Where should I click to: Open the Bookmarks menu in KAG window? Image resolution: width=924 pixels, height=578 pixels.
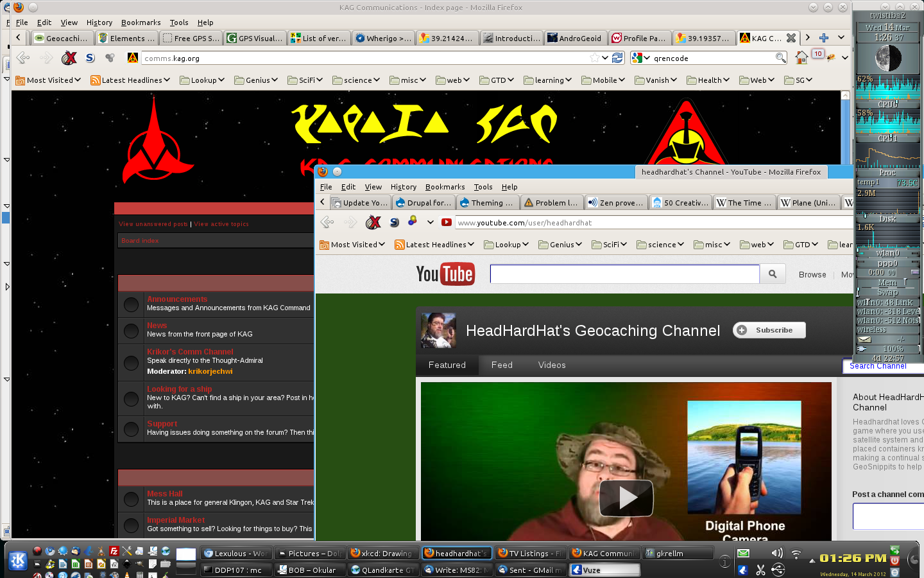click(141, 22)
